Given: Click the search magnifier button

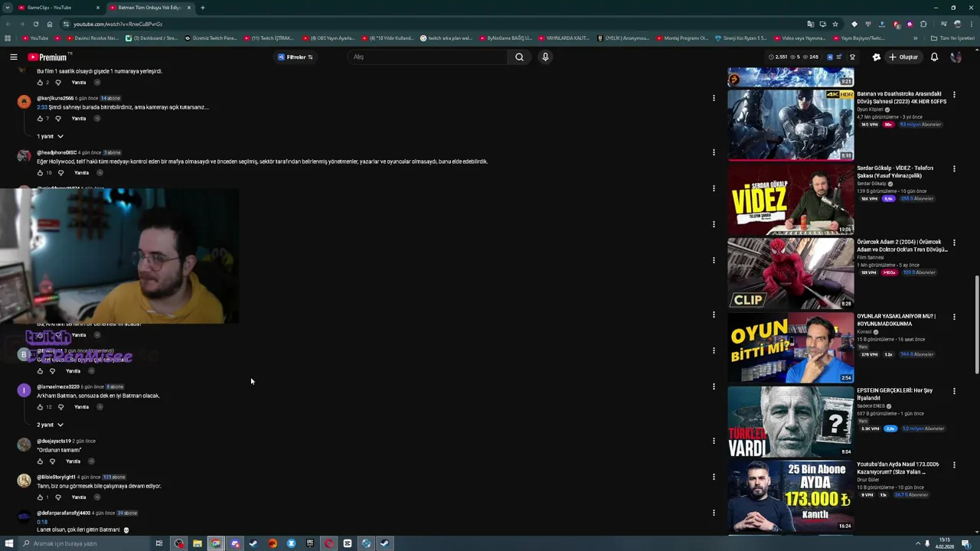Looking at the screenshot, I should point(519,57).
